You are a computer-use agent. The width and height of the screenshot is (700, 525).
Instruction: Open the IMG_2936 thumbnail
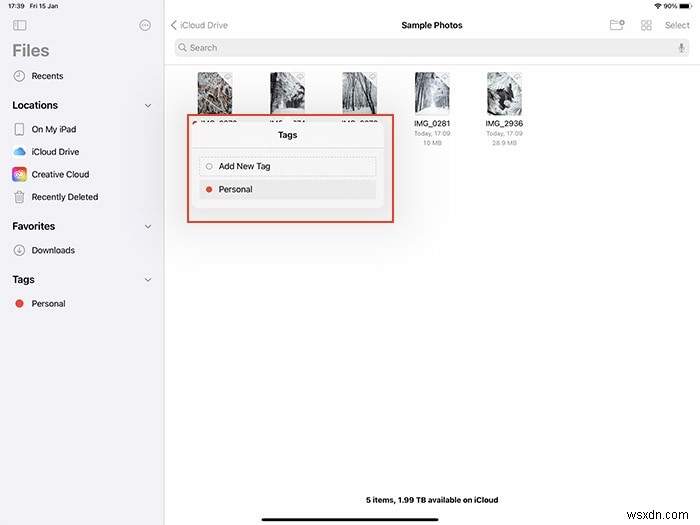tap(504, 93)
